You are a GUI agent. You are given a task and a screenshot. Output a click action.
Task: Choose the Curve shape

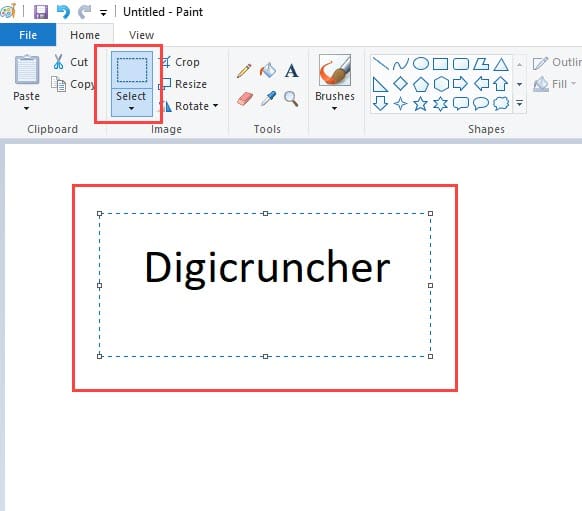(400, 64)
